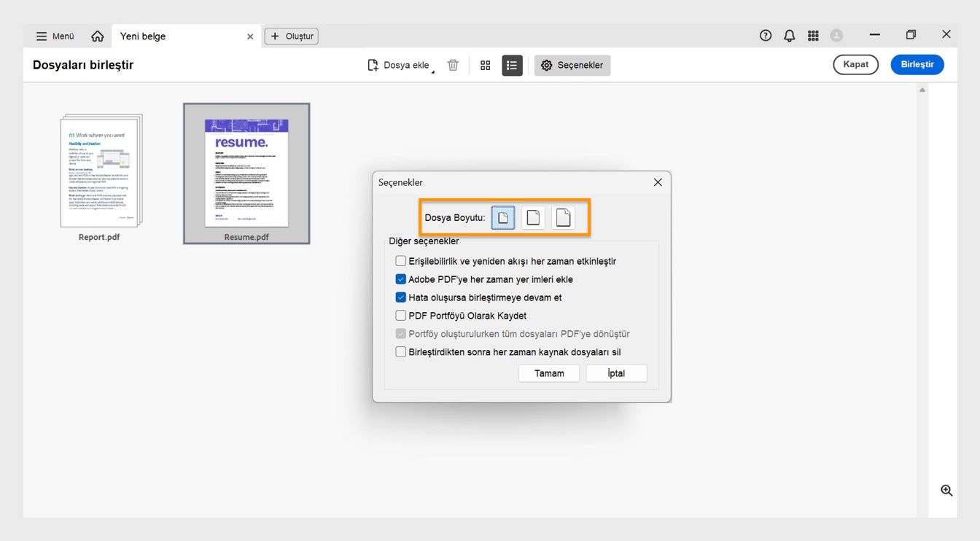Click the Birleştir button
Viewport: 980px width, 541px height.
click(x=917, y=65)
